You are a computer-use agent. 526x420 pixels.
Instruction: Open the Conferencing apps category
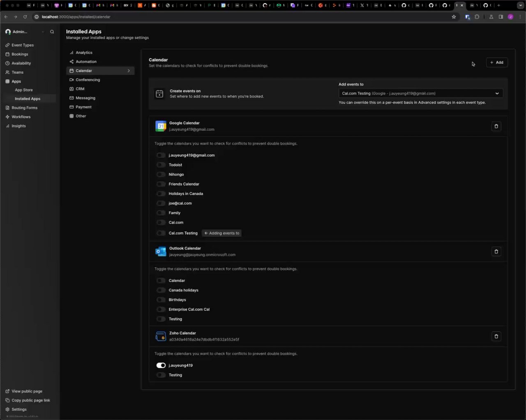point(88,80)
